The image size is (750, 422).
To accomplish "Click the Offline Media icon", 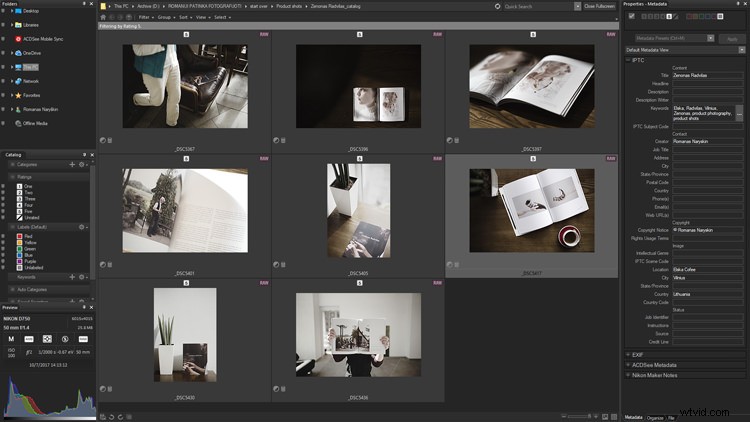I will coord(18,123).
